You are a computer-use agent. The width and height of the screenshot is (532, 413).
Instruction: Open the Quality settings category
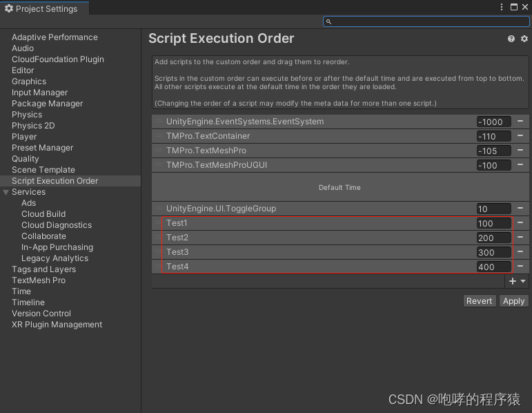click(25, 159)
